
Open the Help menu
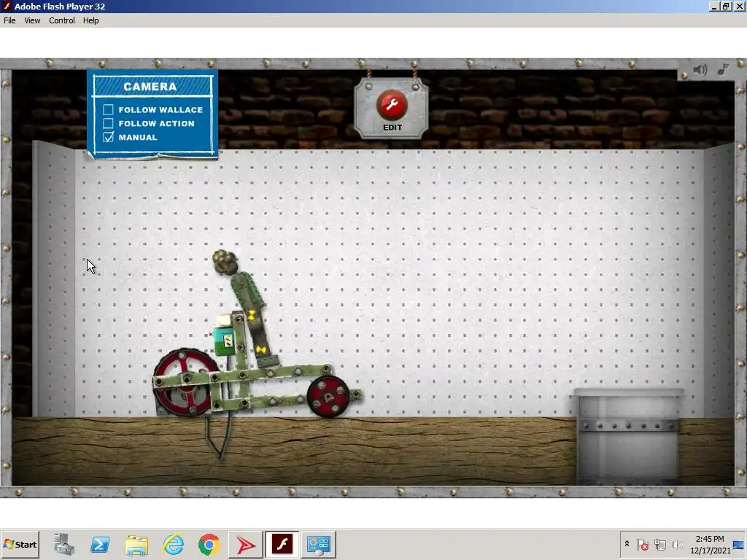[91, 20]
